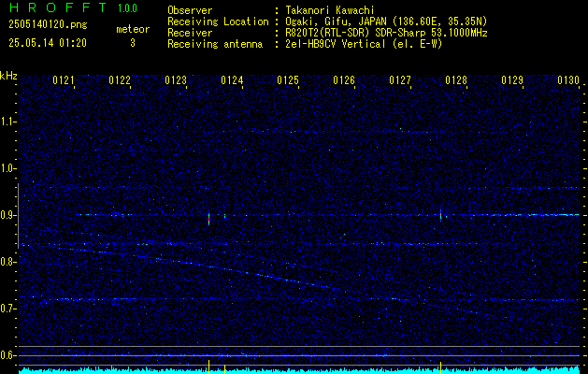This screenshot has height=374, width=588.
Task: Click the 1.0 frequency axis label
Action: pyautogui.click(x=7, y=169)
